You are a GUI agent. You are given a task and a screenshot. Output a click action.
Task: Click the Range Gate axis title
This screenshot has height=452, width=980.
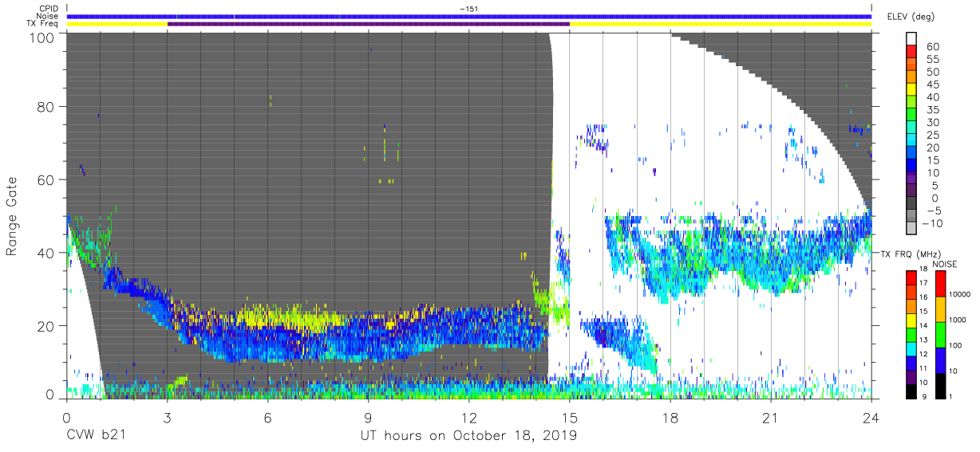[12, 216]
